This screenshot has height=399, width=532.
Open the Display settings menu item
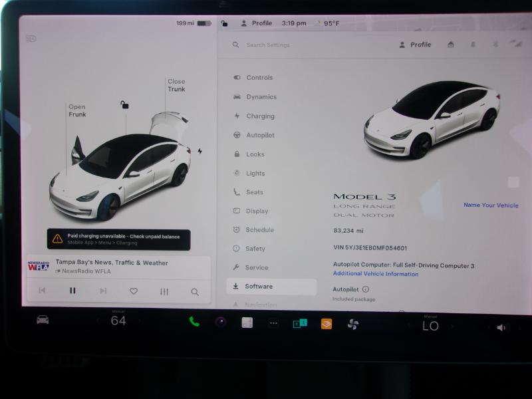[x=257, y=211]
